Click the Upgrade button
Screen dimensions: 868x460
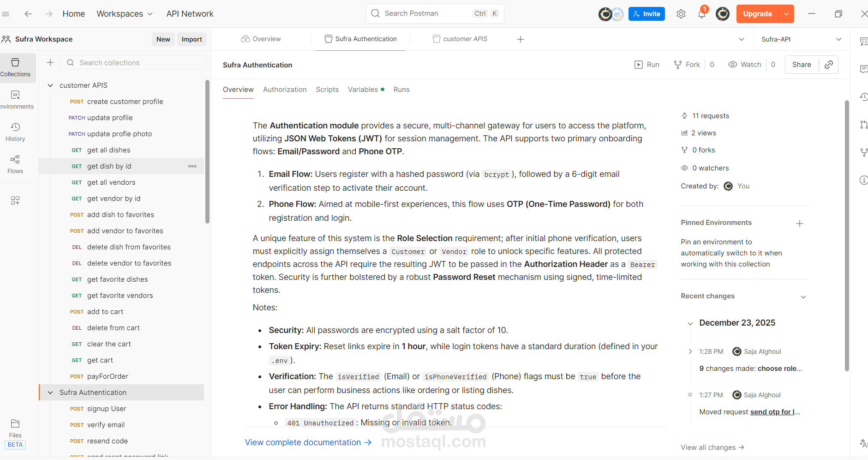coord(757,14)
